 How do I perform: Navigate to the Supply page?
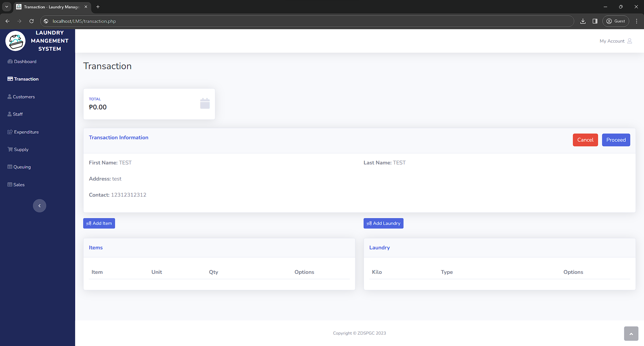click(18, 149)
